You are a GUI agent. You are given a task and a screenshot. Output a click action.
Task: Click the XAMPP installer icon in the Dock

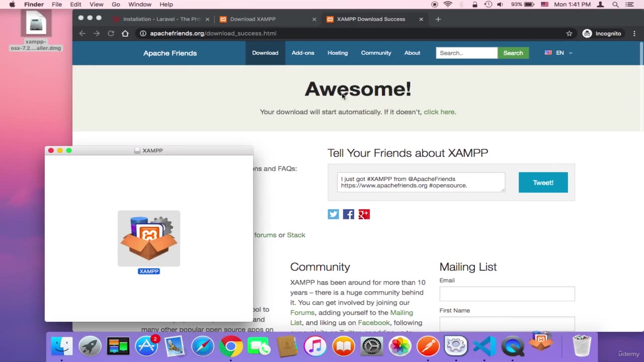[541, 342]
